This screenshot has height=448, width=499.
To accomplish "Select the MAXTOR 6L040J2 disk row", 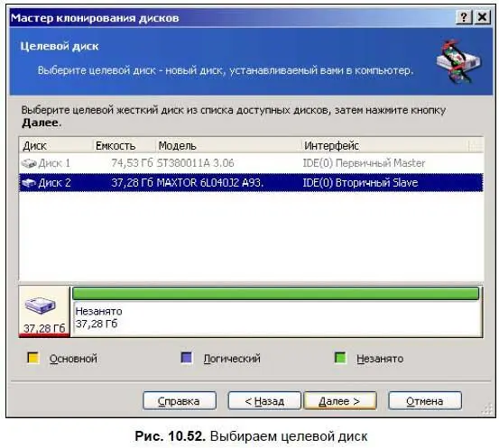I will (251, 183).
